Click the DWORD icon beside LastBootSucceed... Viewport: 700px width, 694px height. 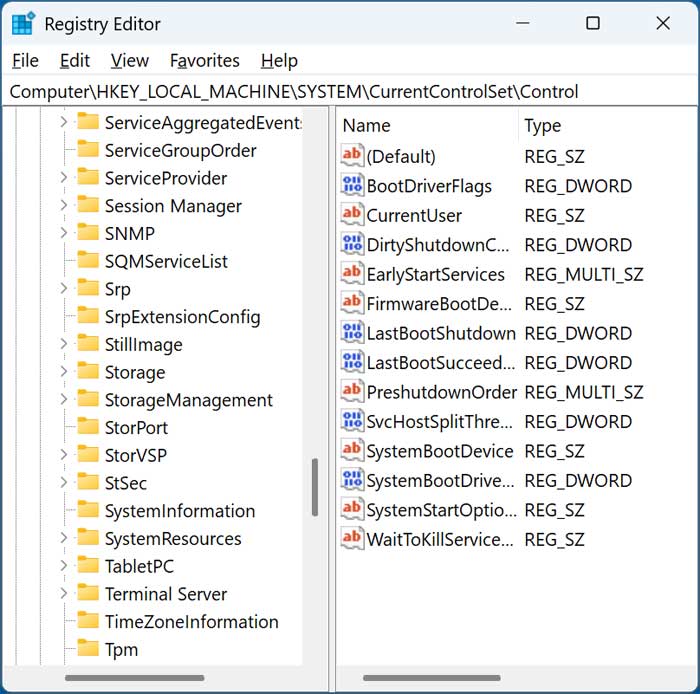[x=352, y=362]
